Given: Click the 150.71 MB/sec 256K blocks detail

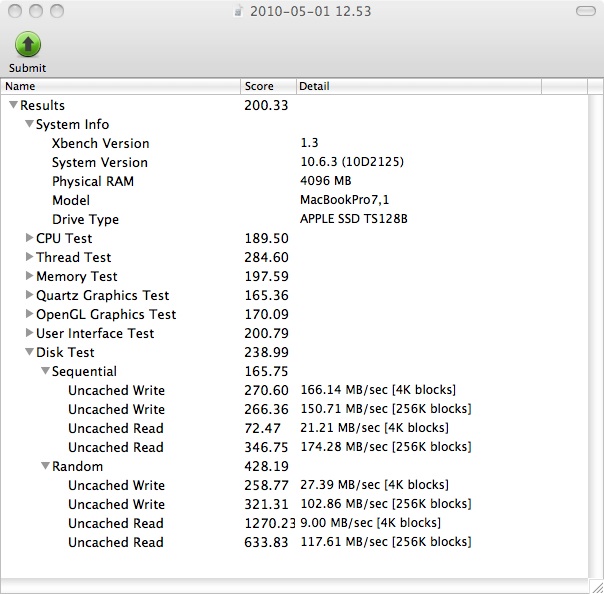Looking at the screenshot, I should [386, 408].
